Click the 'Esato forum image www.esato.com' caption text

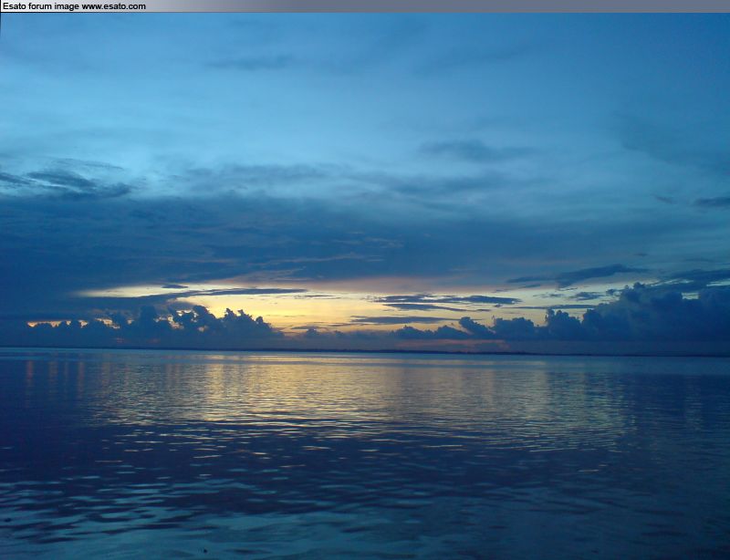tap(74, 6)
